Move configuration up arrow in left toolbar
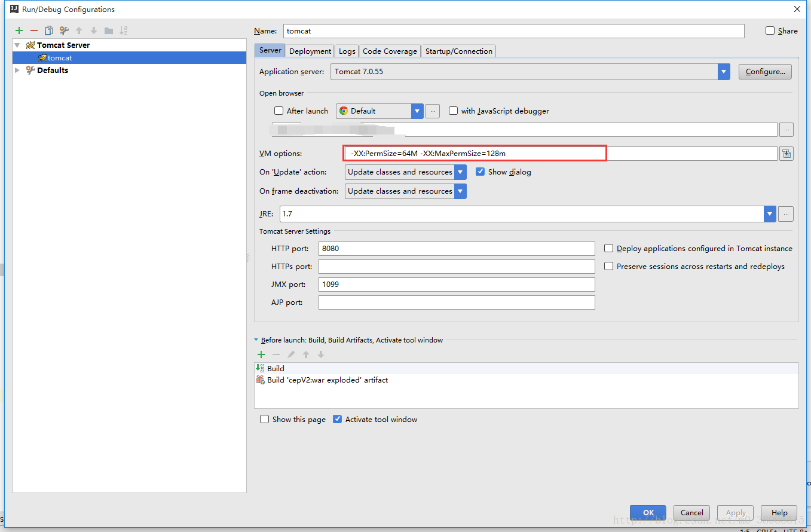The width and height of the screenshot is (811, 532). [x=79, y=30]
